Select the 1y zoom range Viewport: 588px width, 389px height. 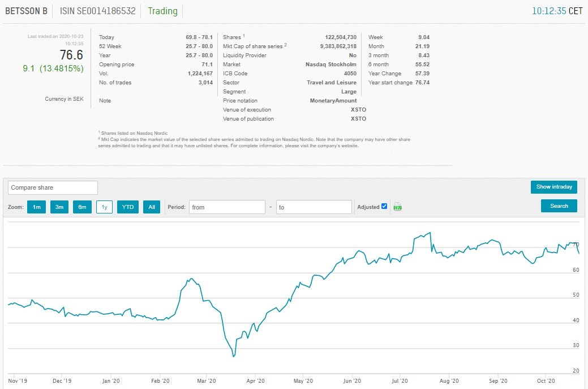click(x=105, y=207)
